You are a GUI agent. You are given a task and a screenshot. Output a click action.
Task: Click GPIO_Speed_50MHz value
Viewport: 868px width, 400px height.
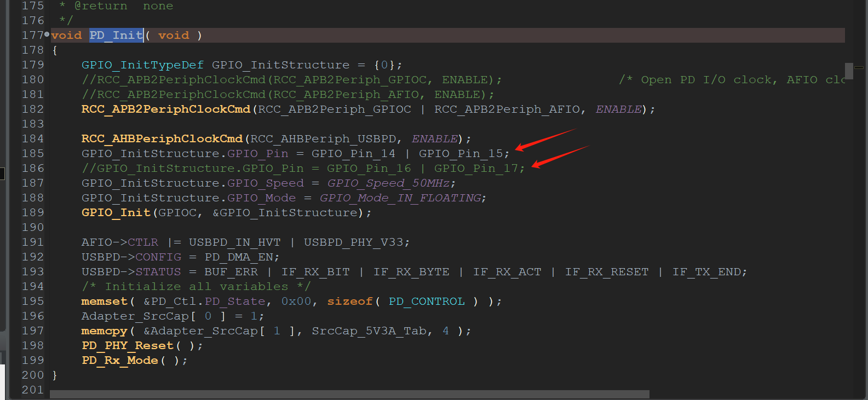(388, 183)
